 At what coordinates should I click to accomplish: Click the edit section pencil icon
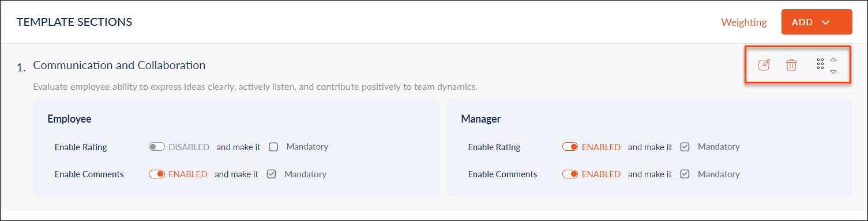pos(764,65)
